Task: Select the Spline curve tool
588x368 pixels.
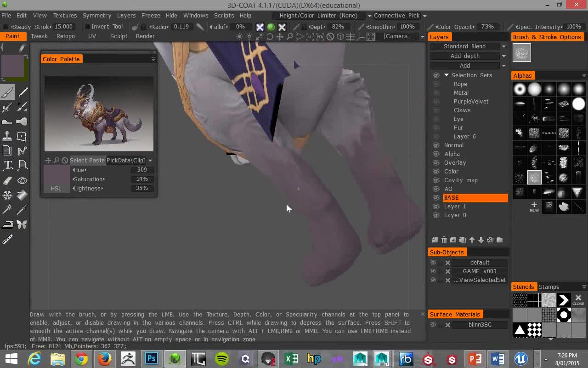Action: [x=22, y=150]
